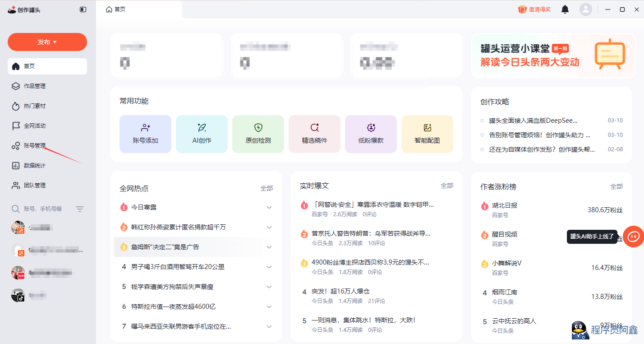Image resolution: width=644 pixels, height=344 pixels.
Task: Open the 发布 dropdown button
Action: 47,42
